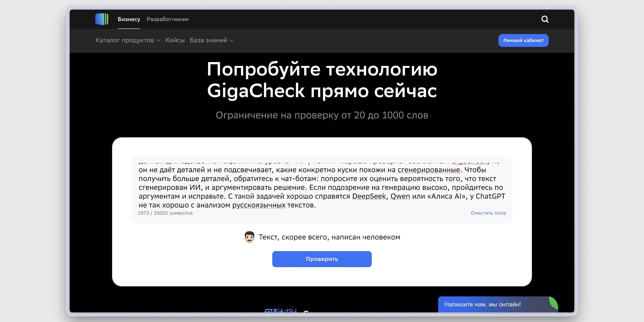Click the search magnifier in the header
This screenshot has height=322, width=644.
[545, 19]
